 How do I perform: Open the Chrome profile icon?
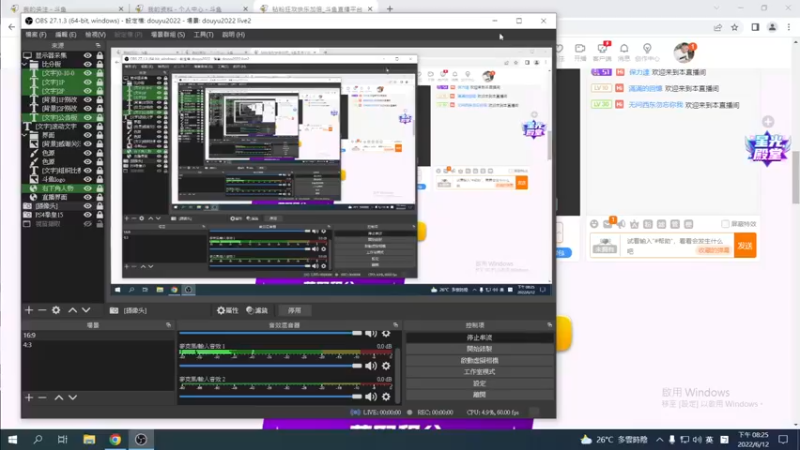[x=772, y=27]
